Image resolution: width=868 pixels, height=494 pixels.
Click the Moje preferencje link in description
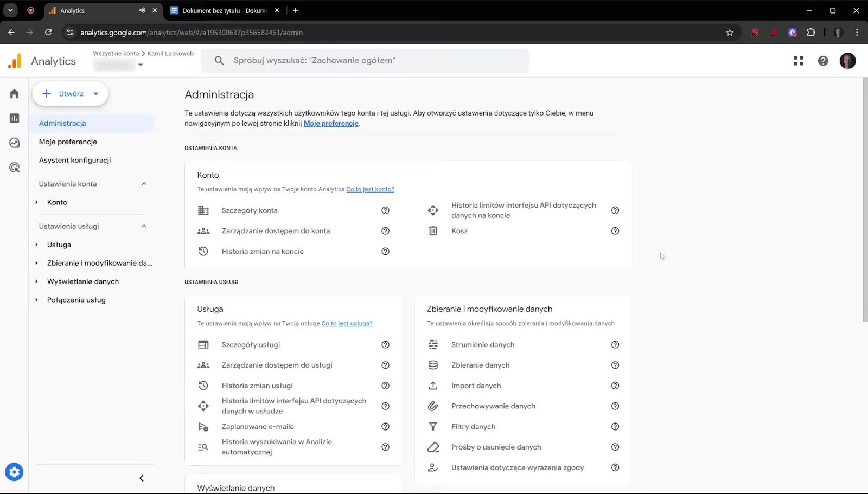(331, 124)
